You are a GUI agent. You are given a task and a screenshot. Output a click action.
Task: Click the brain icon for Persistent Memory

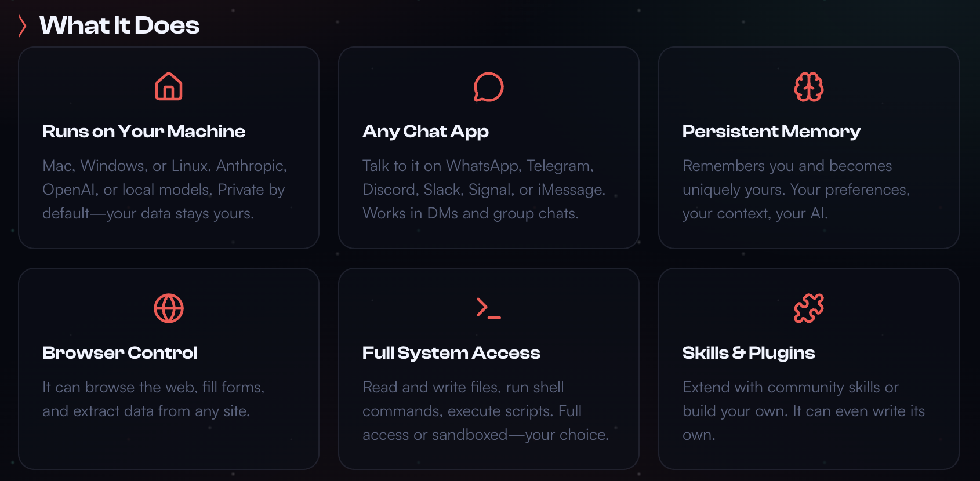(808, 87)
